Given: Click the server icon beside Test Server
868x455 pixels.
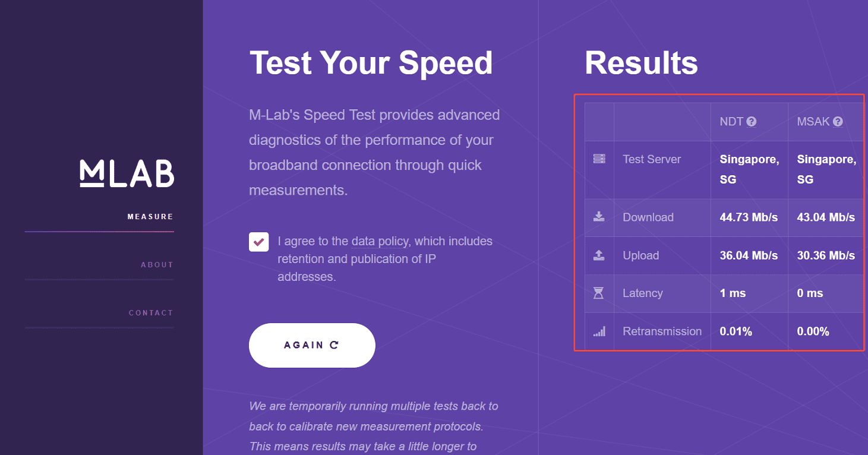Looking at the screenshot, I should [599, 159].
